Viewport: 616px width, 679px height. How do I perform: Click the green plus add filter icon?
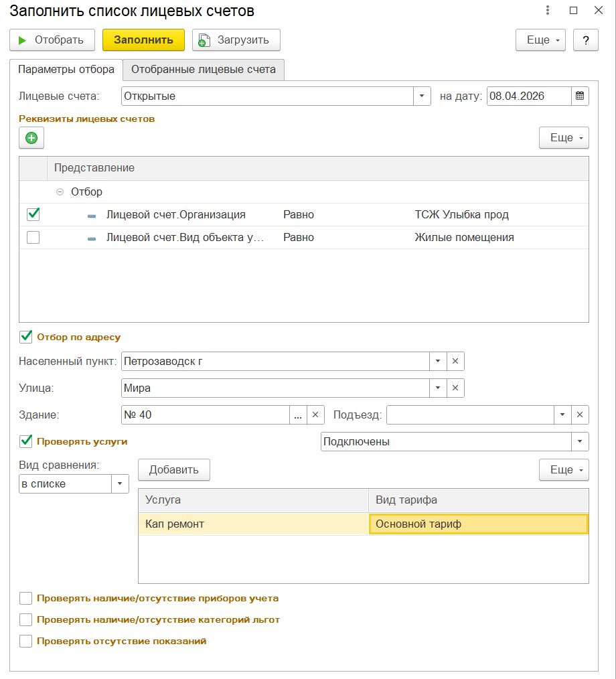click(31, 138)
